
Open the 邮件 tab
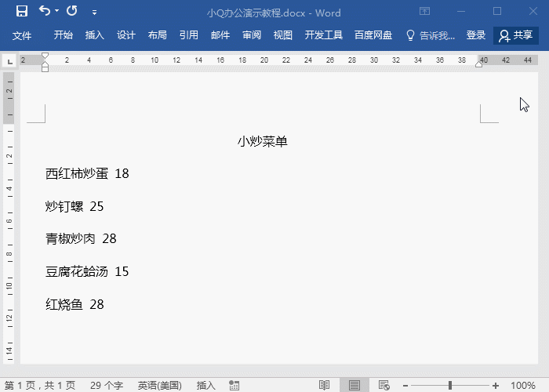[220, 35]
